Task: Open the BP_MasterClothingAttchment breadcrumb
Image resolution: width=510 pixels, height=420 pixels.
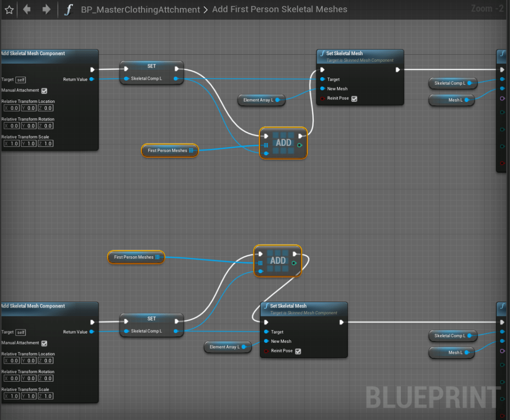Action: (x=140, y=9)
